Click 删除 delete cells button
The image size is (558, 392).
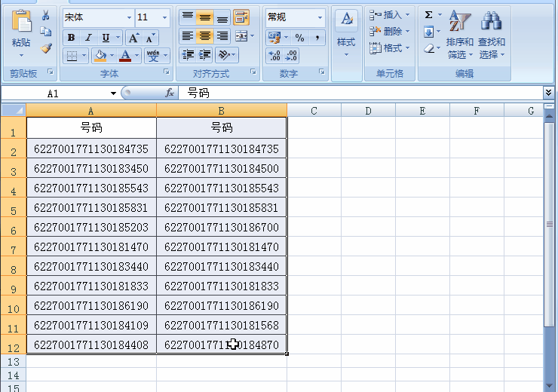click(390, 32)
